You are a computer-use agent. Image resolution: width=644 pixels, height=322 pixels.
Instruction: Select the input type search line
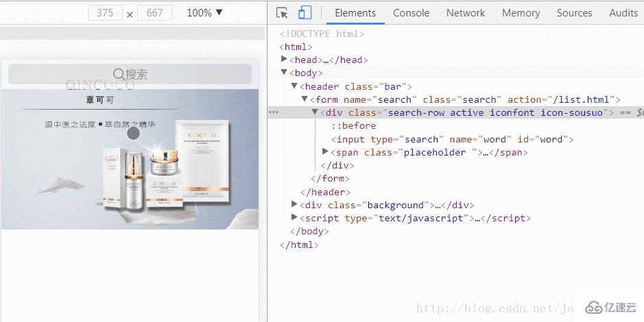[x=452, y=140]
